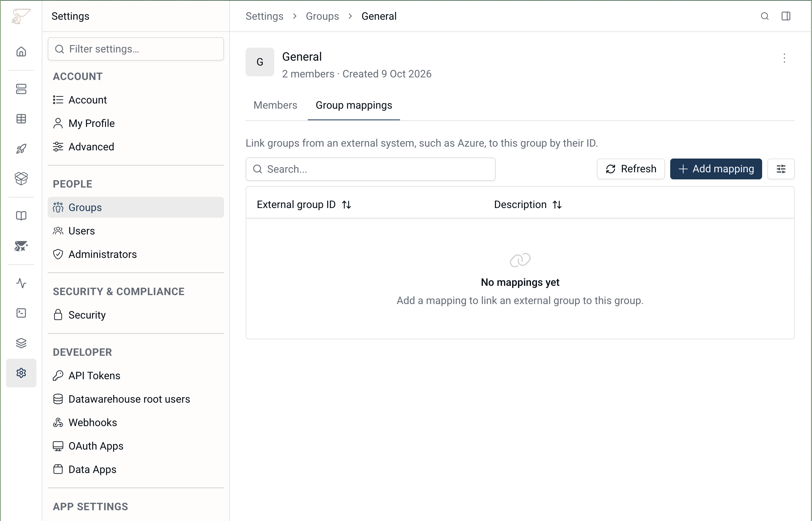Click the Add mapping button
Image resolution: width=812 pixels, height=521 pixels.
[x=716, y=169]
